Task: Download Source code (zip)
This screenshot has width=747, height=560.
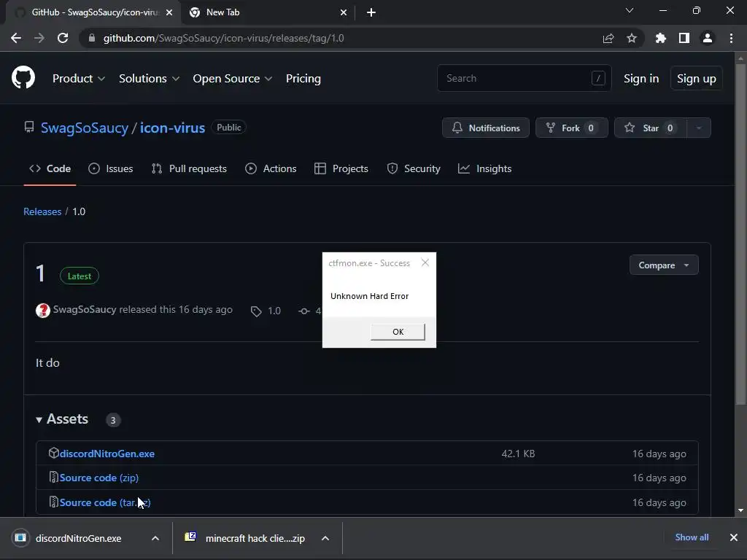Action: click(98, 478)
